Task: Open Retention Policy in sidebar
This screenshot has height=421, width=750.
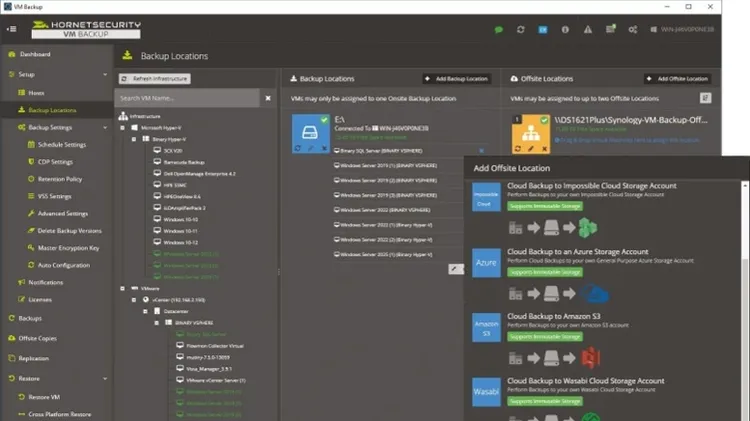Action: point(60,179)
